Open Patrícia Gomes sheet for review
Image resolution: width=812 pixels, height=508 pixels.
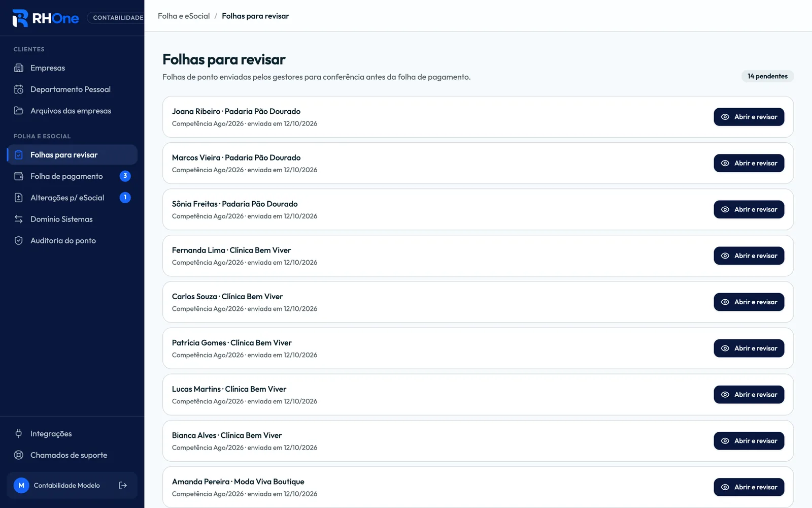point(749,348)
